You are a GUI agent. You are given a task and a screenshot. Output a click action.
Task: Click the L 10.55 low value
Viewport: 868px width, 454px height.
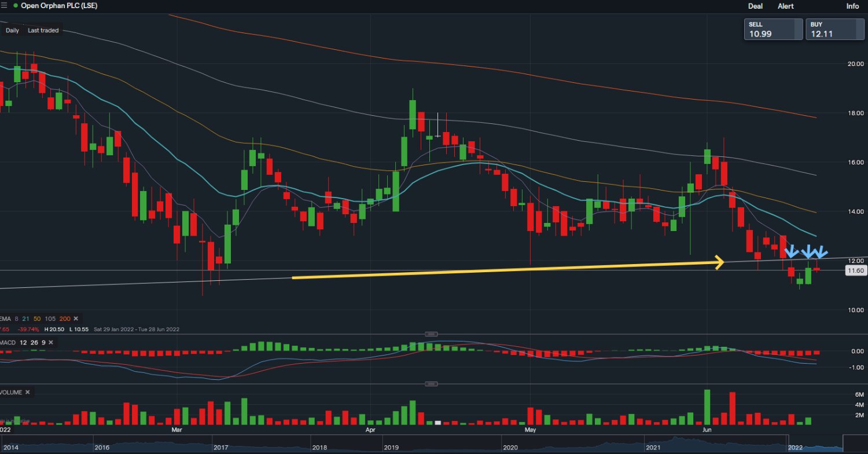point(78,329)
